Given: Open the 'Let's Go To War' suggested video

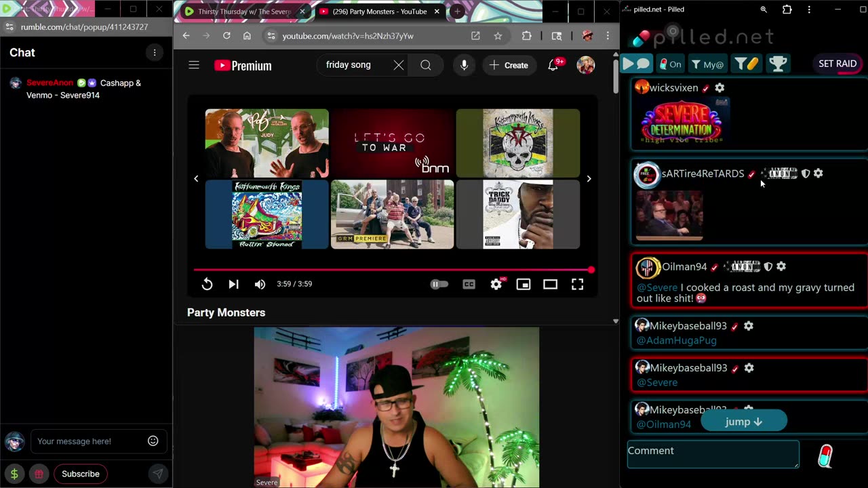Looking at the screenshot, I should [x=392, y=143].
